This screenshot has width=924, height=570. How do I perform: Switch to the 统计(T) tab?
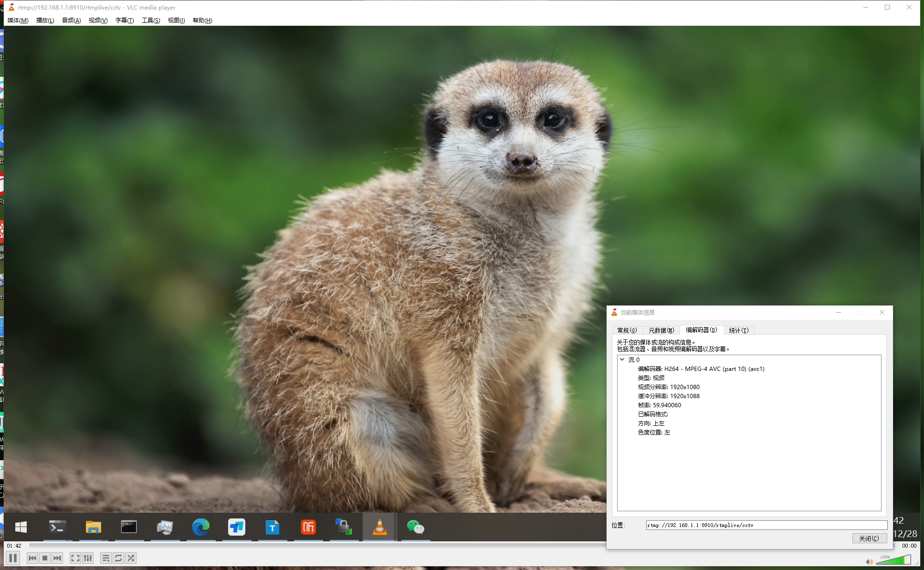pos(739,330)
